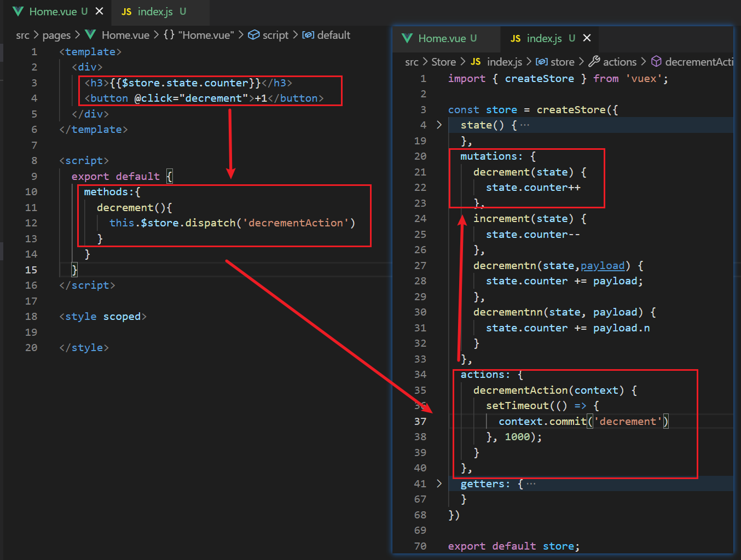This screenshot has width=741, height=560.
Task: Click Home.vue file breadcrumb in left editor
Action: [x=125, y=35]
